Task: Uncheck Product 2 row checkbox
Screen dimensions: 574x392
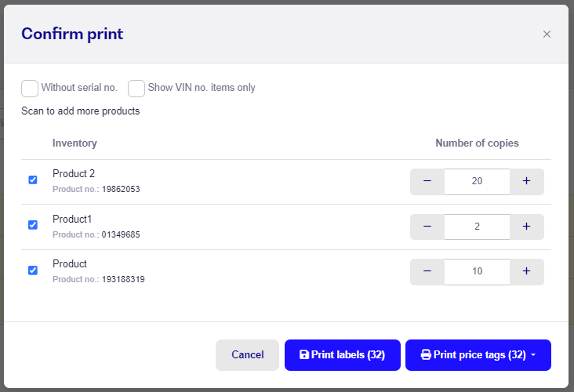Action: (33, 180)
